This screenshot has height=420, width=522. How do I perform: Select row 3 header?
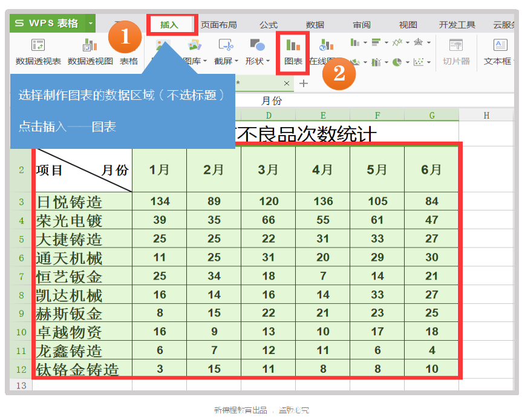(21, 202)
